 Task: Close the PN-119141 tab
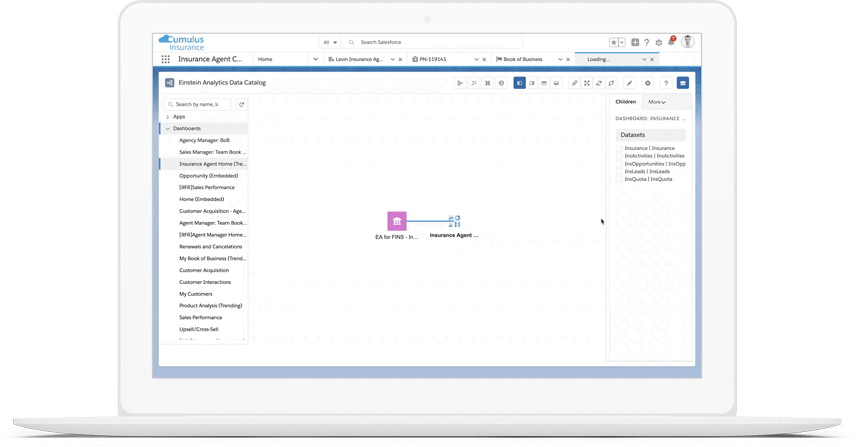(484, 60)
